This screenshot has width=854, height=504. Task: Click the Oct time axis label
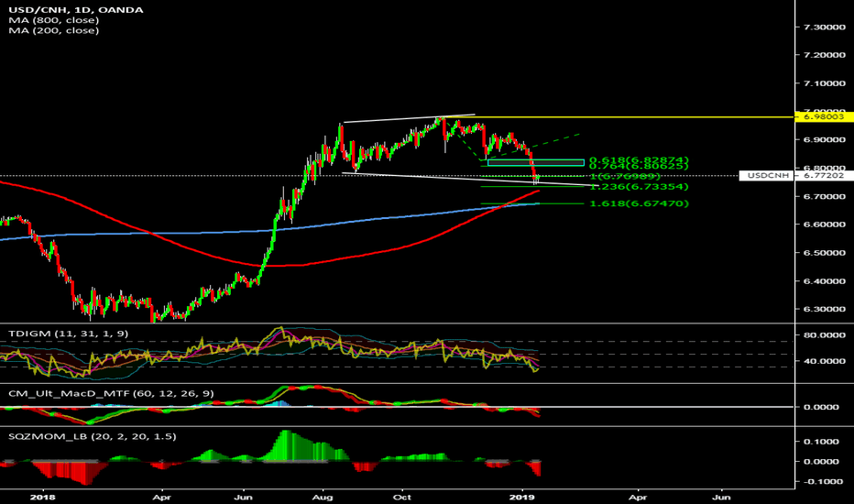point(402,498)
